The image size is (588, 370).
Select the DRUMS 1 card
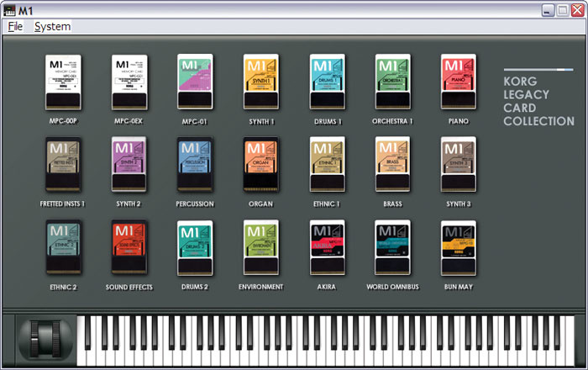(x=327, y=82)
